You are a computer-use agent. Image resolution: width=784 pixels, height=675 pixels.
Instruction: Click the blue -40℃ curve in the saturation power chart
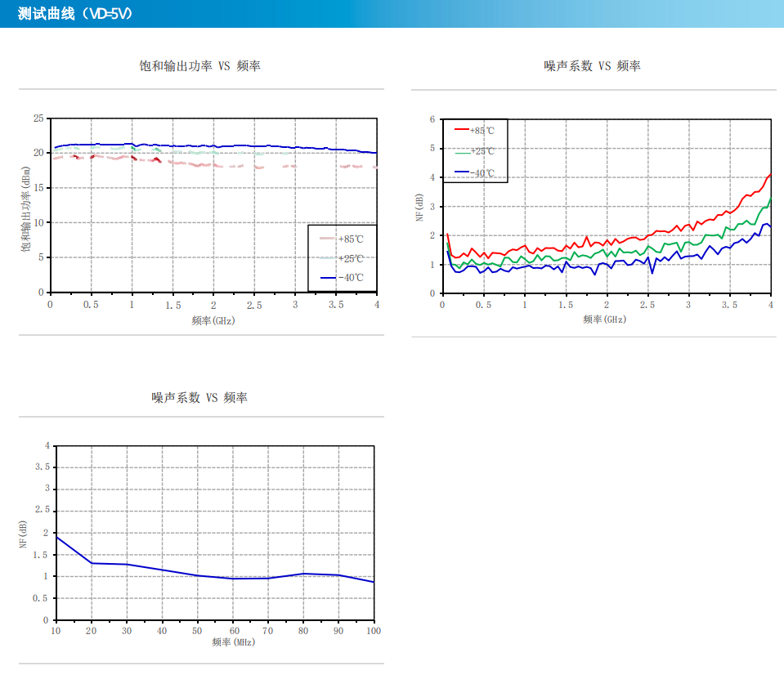(215, 146)
